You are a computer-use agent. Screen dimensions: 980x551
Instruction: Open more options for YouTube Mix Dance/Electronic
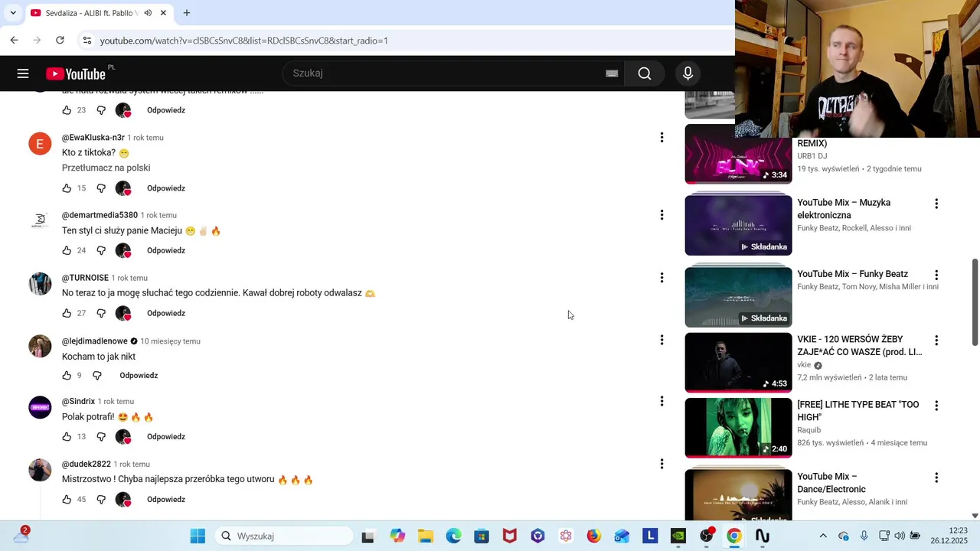point(936,478)
